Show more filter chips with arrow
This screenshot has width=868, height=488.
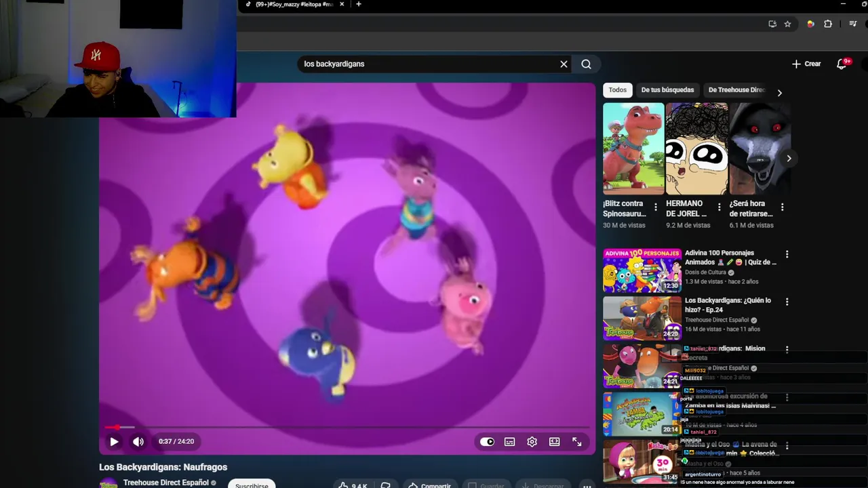[x=779, y=93]
